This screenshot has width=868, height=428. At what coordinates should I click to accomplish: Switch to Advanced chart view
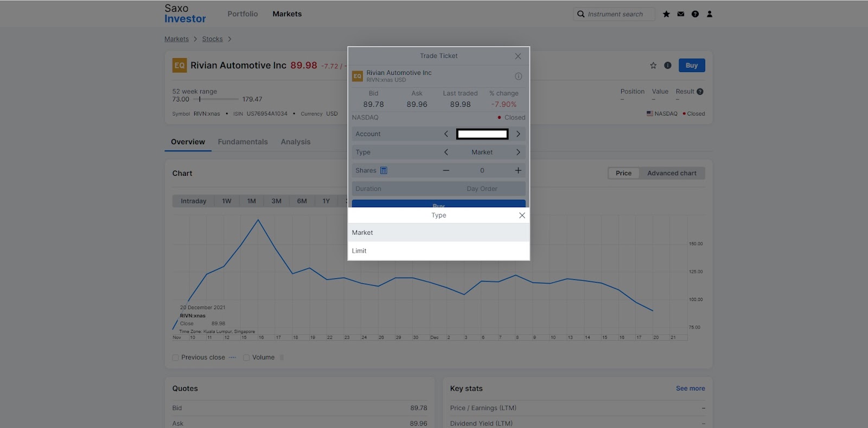(x=672, y=174)
